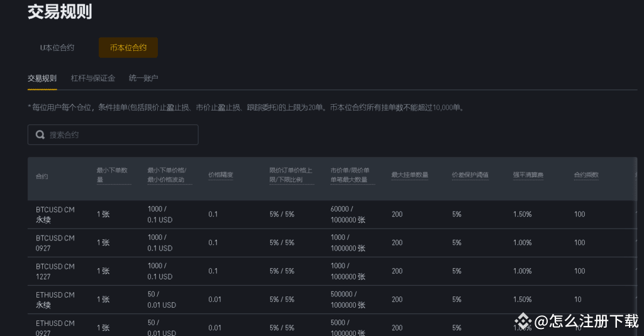Click the magnifier icon in the search box
The width and height of the screenshot is (644, 336).
click(40, 135)
